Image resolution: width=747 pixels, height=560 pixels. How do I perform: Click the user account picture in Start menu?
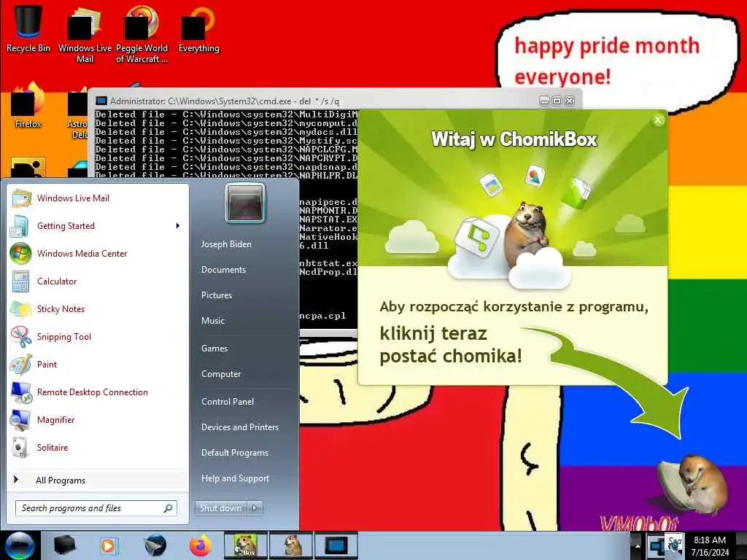[245, 203]
